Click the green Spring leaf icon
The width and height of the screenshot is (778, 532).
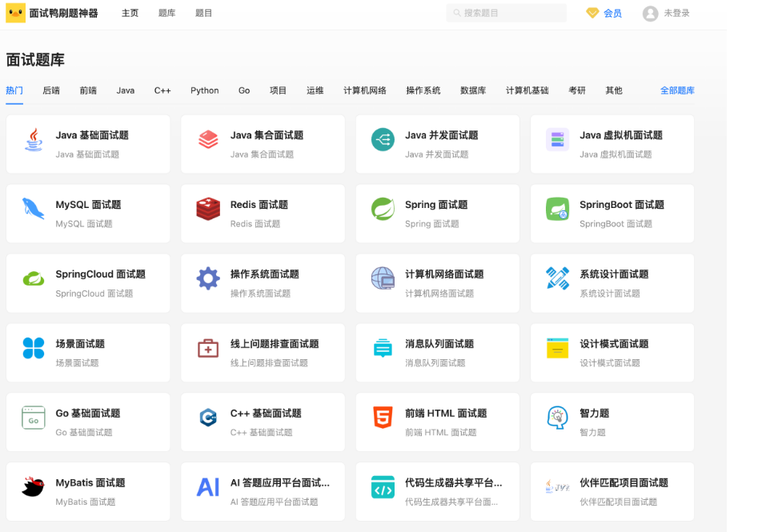383,209
